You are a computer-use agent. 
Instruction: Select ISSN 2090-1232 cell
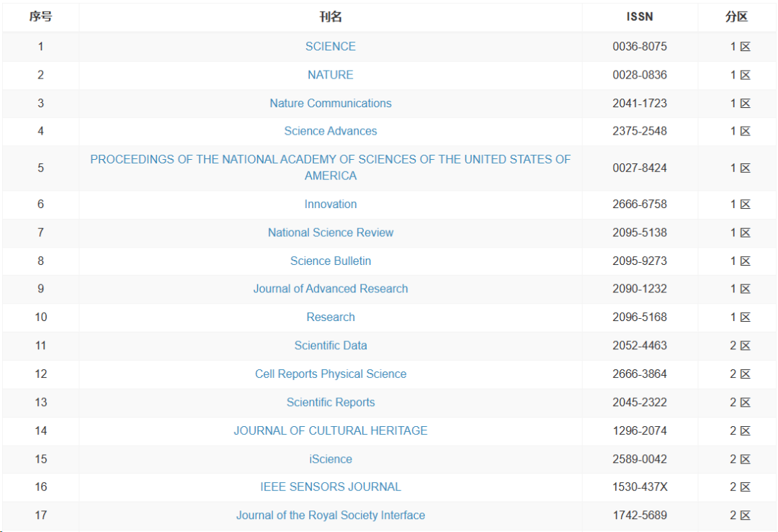[x=640, y=289]
